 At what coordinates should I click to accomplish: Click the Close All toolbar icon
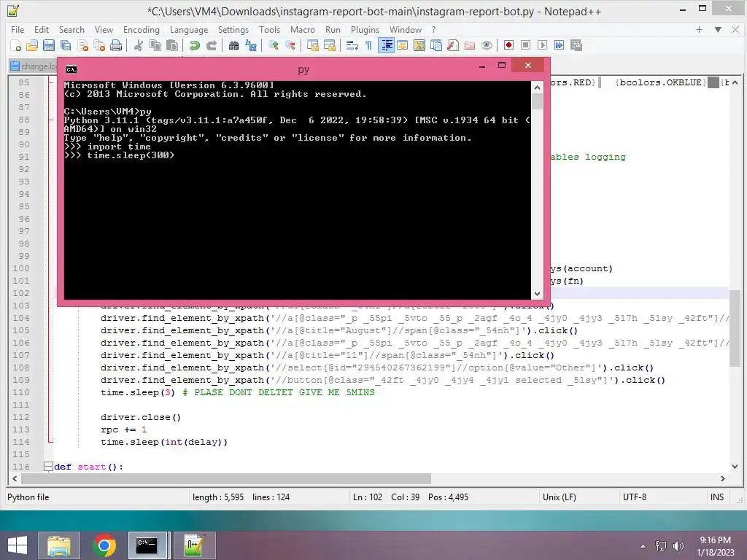pos(99,45)
